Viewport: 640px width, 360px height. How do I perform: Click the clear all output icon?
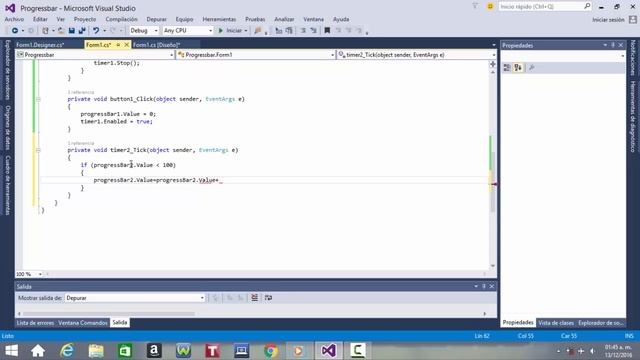click(254, 298)
